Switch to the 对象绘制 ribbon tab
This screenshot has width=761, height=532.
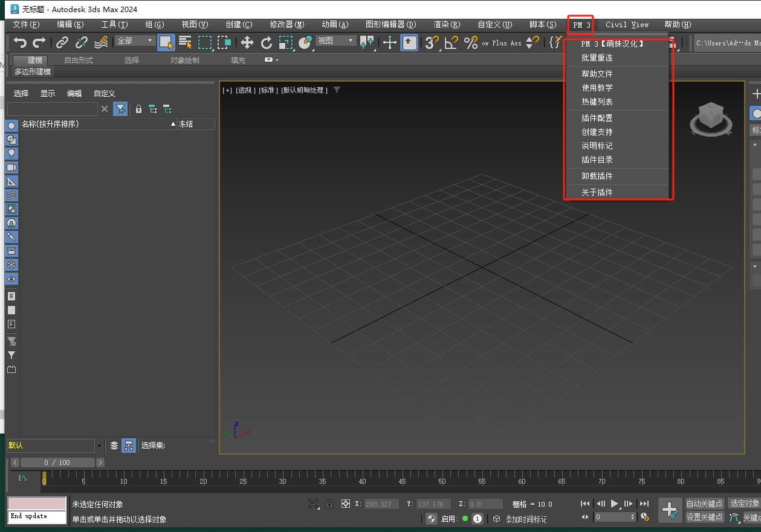[x=184, y=60]
